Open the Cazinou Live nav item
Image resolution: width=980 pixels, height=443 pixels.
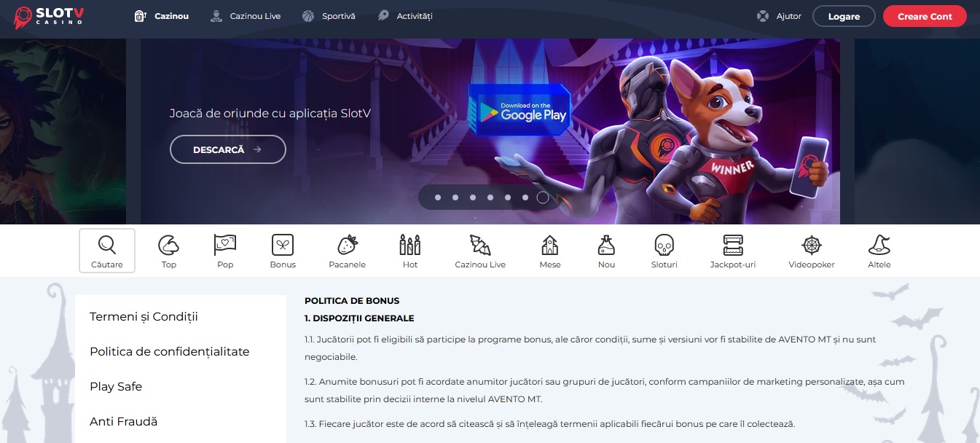tap(245, 16)
